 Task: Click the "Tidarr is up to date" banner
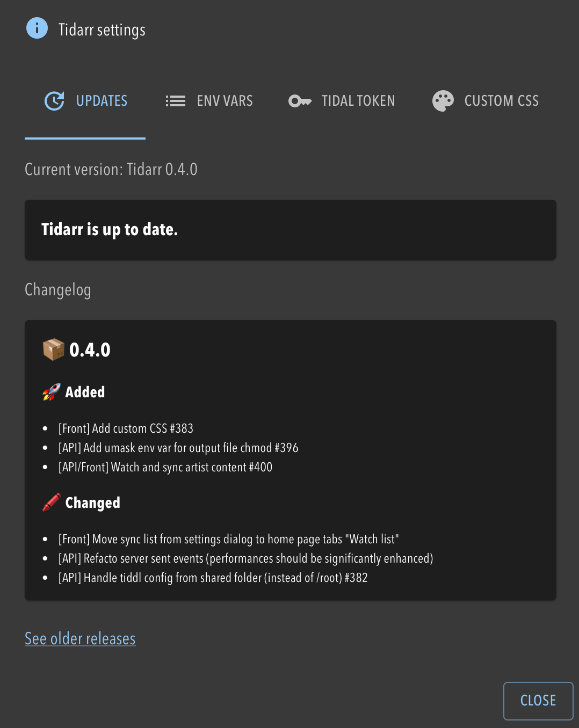point(290,230)
